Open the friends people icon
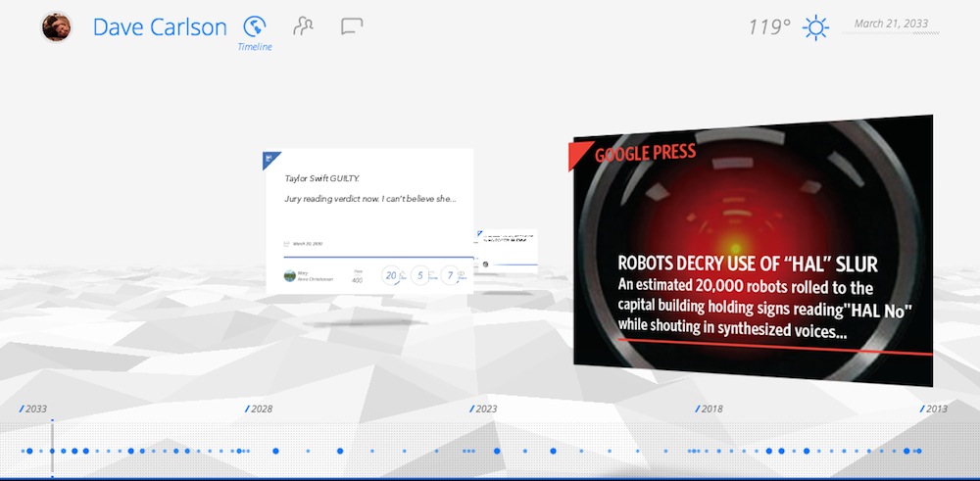Screen dimensions: 980x481 point(303,26)
